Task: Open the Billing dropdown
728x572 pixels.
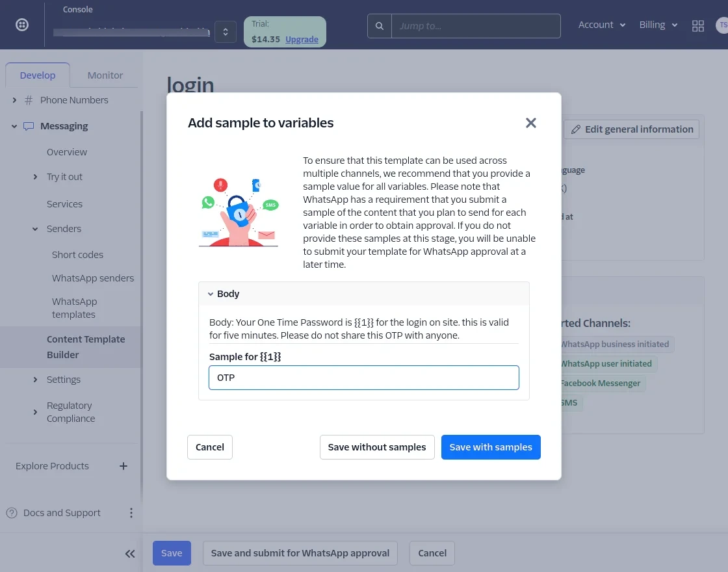Action: (658, 25)
